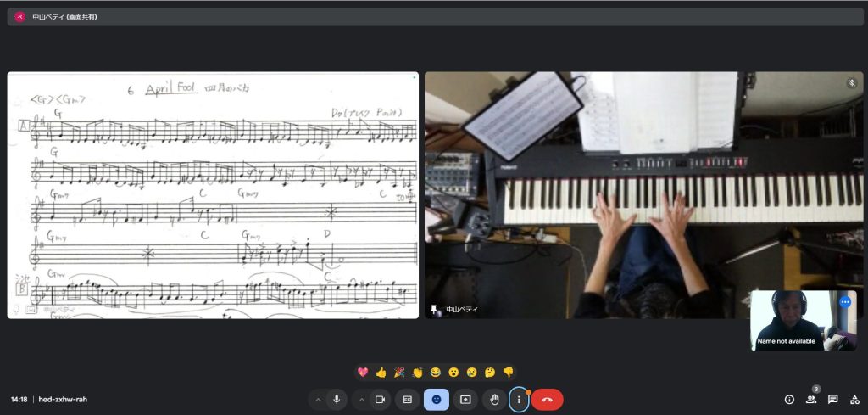Show the participants list

[x=811, y=400]
